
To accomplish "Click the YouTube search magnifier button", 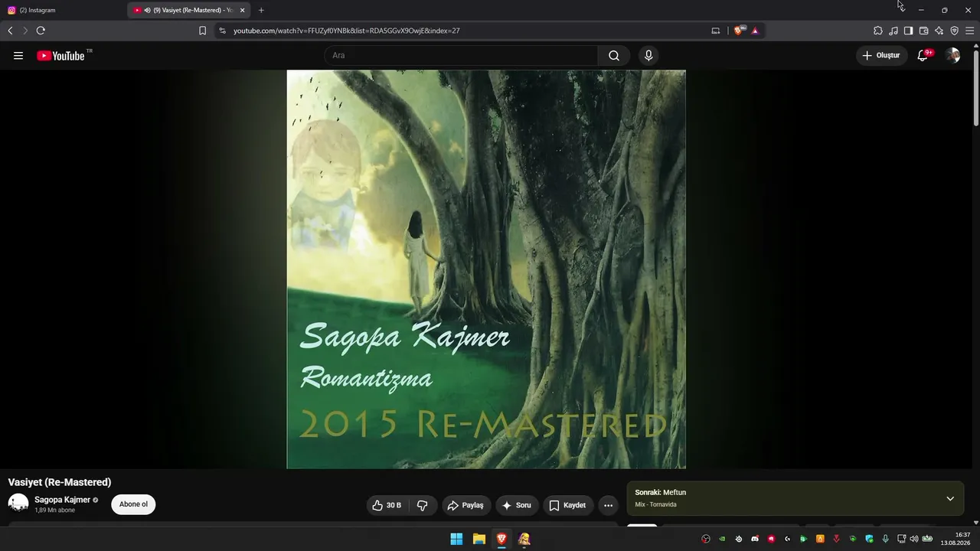I will click(x=614, y=55).
